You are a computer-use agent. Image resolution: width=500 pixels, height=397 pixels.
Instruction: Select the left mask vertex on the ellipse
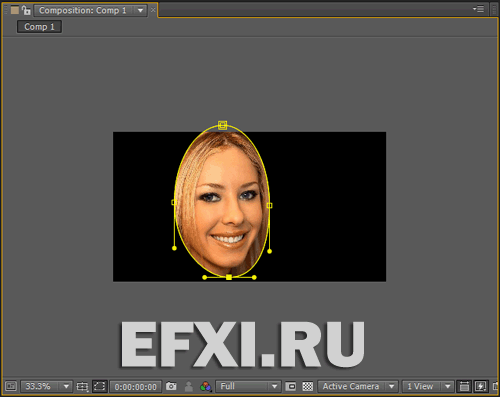(174, 202)
